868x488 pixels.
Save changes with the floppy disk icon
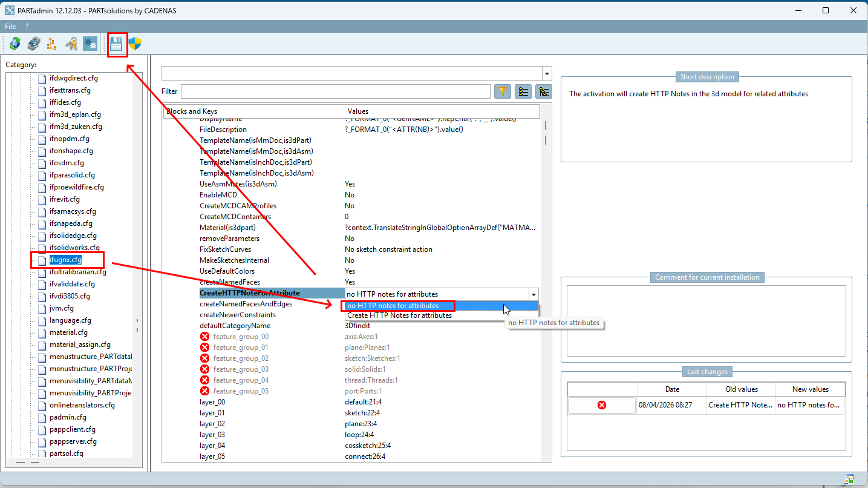coord(116,44)
